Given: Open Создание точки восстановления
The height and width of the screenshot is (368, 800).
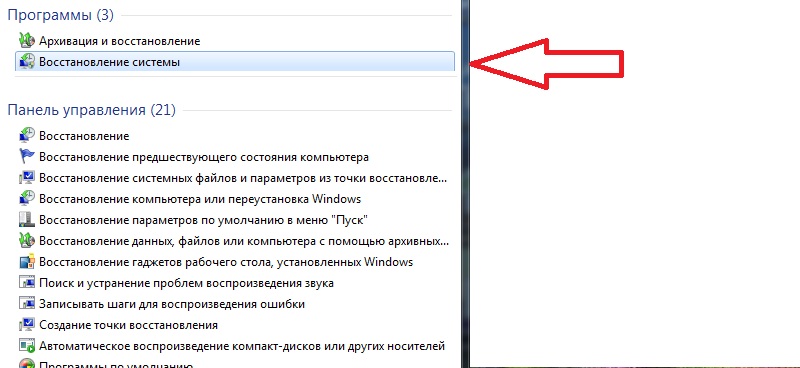Looking at the screenshot, I should (129, 325).
